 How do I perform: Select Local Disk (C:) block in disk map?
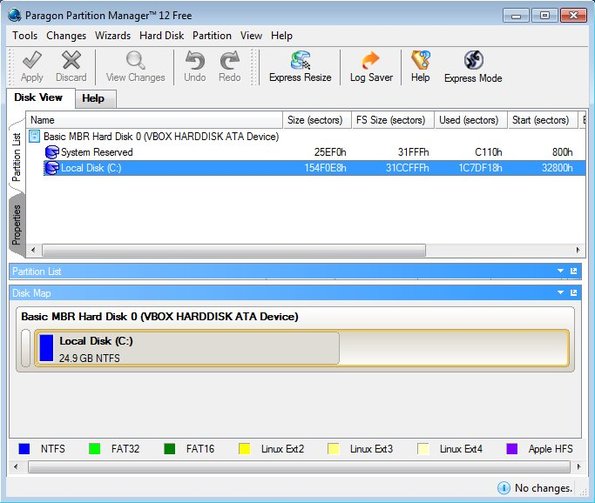tap(302, 348)
